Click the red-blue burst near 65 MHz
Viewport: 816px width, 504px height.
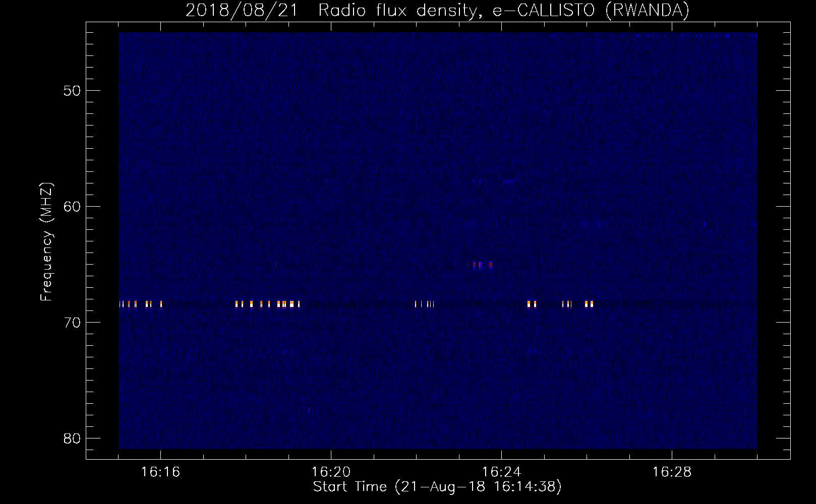tap(482, 265)
